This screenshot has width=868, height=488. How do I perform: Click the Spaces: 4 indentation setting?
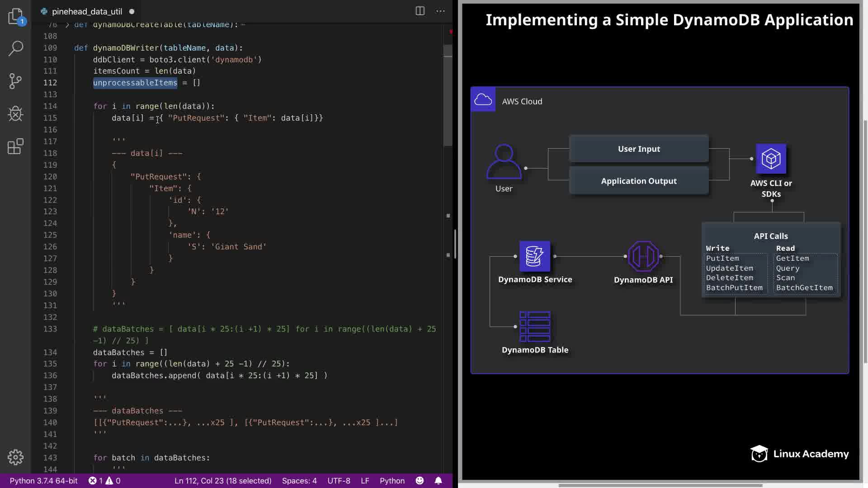pyautogui.click(x=299, y=481)
